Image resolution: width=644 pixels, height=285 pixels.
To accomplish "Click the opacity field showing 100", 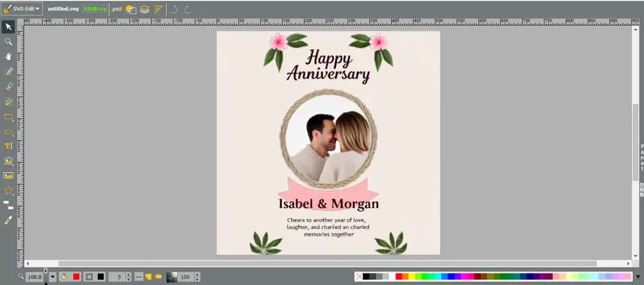I will pyautogui.click(x=185, y=277).
